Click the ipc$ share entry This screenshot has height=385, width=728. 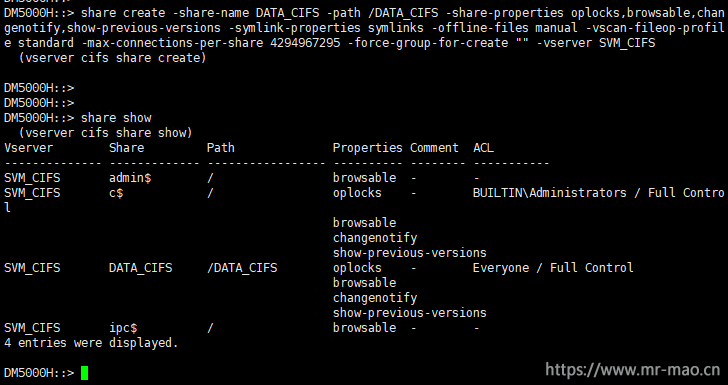pyautogui.click(x=123, y=328)
